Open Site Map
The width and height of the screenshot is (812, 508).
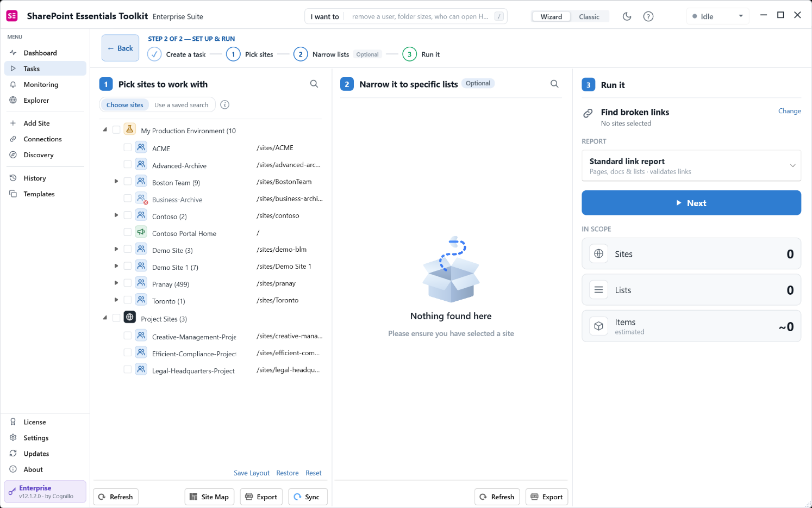pyautogui.click(x=209, y=497)
